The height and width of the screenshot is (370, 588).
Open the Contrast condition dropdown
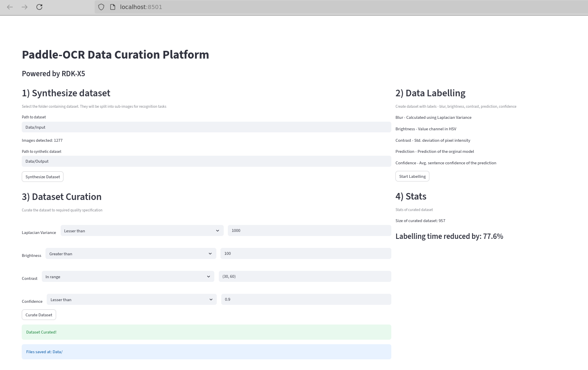coord(128,277)
